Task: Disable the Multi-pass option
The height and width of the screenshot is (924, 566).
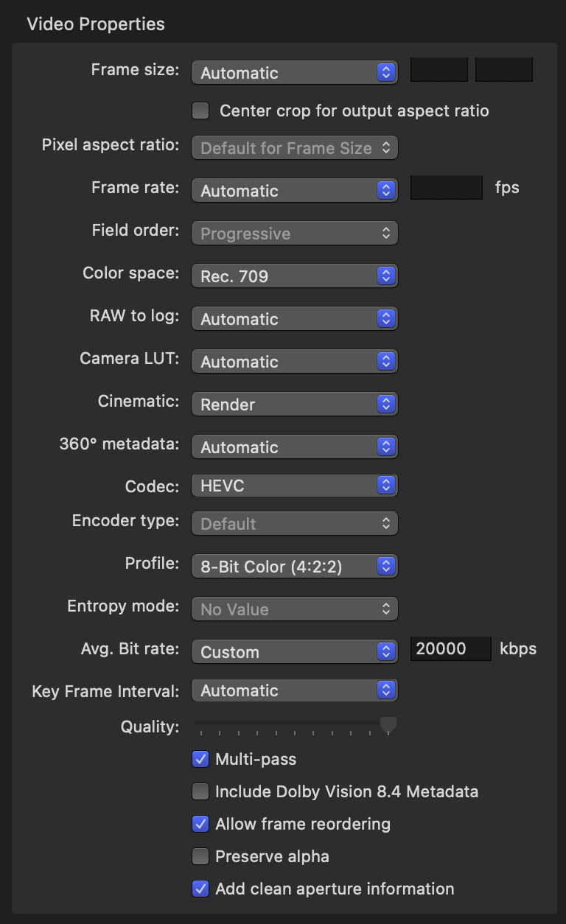Action: click(x=200, y=759)
